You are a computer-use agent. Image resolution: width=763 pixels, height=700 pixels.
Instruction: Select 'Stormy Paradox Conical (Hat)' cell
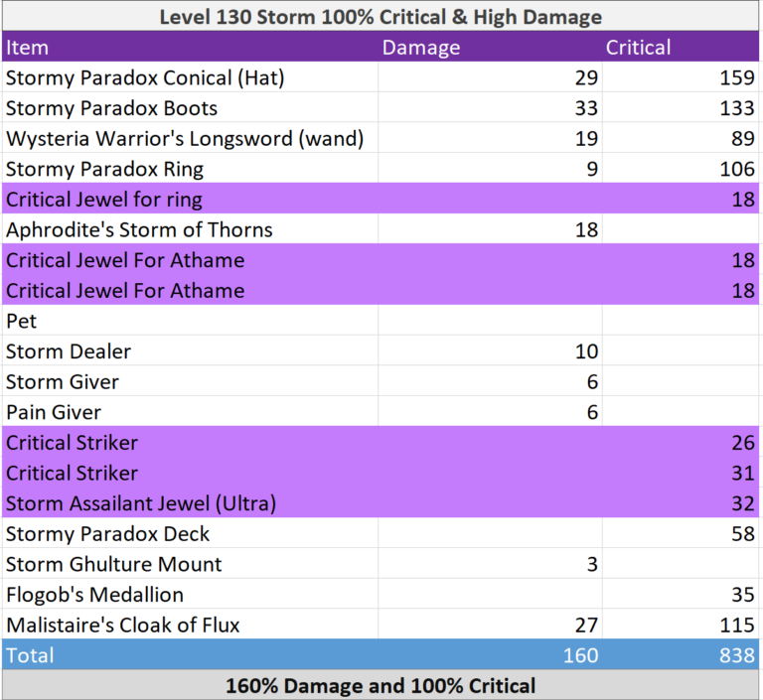190,77
